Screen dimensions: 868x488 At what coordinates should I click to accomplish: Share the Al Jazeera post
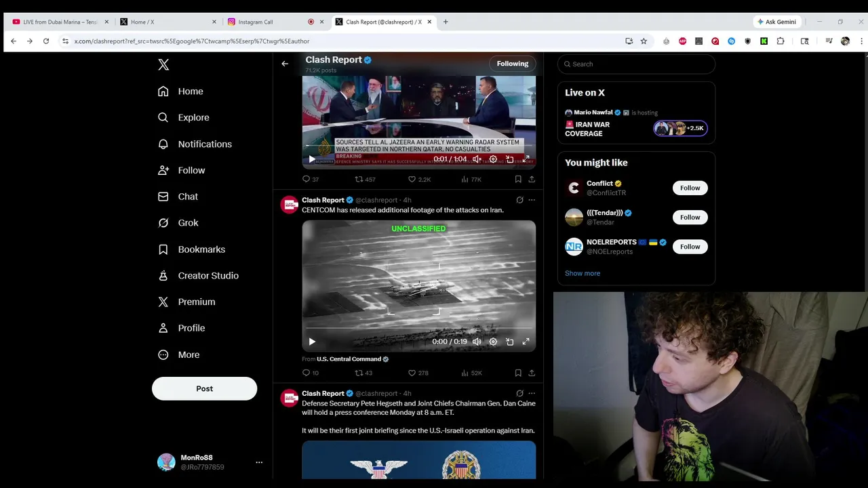pyautogui.click(x=532, y=180)
